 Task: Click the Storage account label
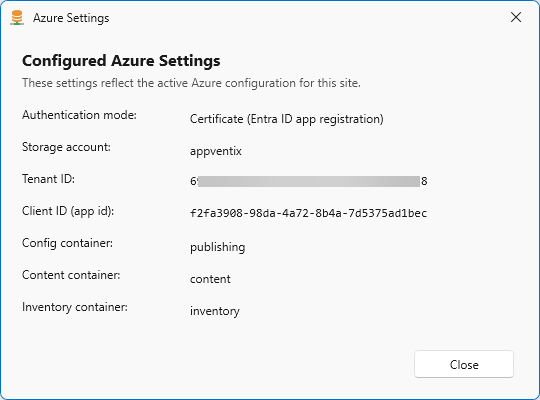pyautogui.click(x=66, y=147)
